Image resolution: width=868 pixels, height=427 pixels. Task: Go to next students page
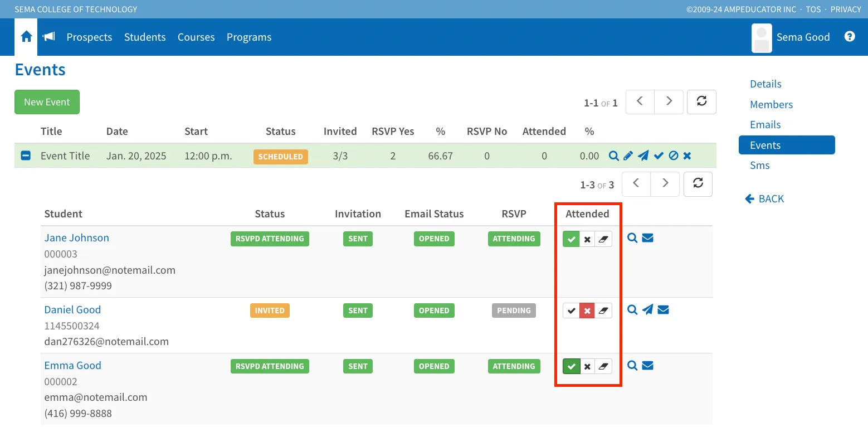pyautogui.click(x=665, y=184)
